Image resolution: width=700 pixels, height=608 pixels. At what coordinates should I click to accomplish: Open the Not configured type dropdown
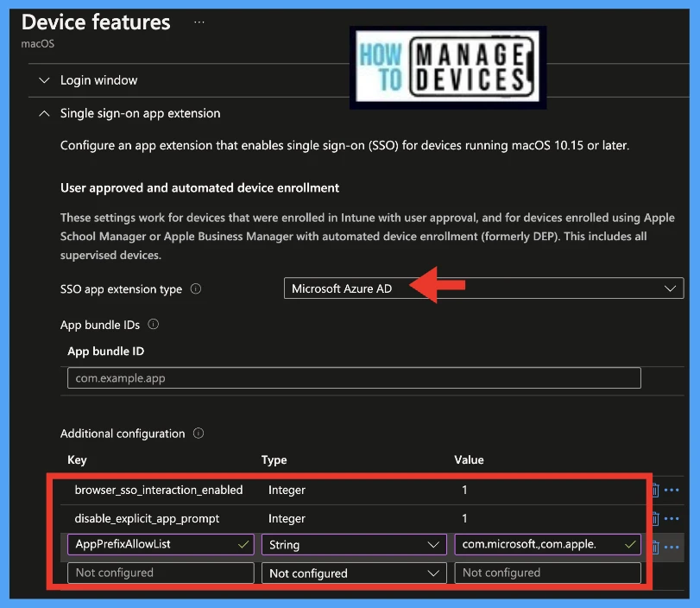click(x=354, y=573)
